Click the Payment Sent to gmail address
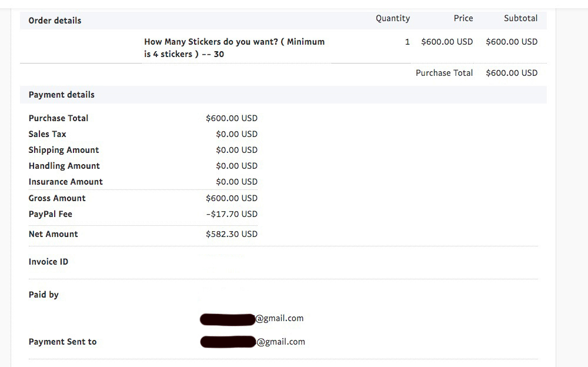Viewport: 588px width, 367px height. point(252,342)
